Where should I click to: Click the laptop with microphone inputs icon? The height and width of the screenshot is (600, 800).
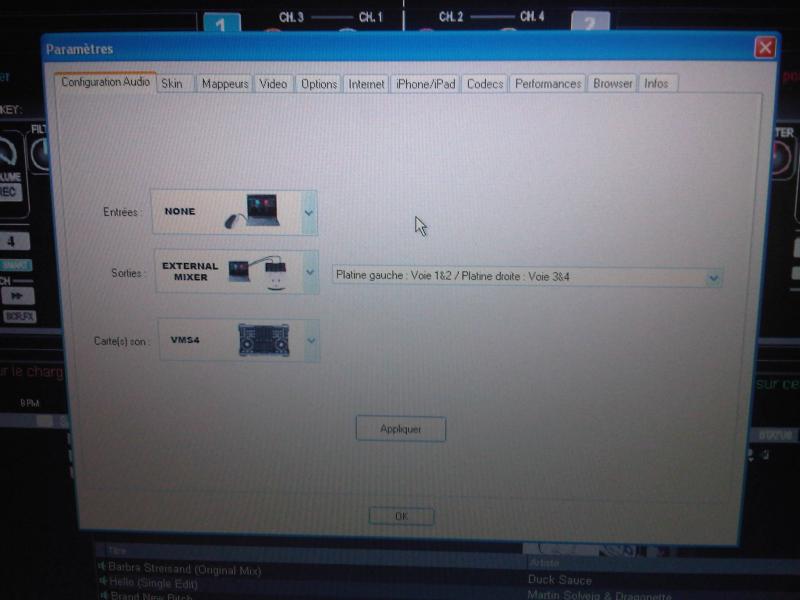coord(254,211)
